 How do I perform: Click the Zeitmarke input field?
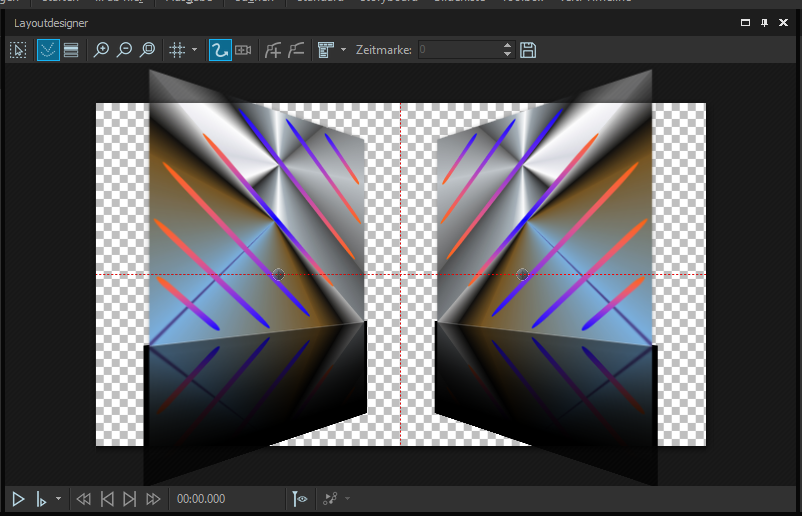(458, 50)
